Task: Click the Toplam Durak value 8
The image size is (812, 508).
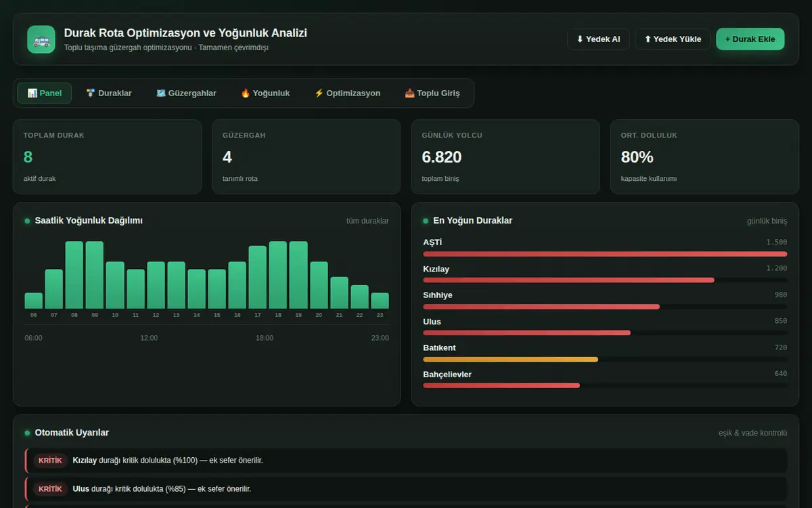Action: [x=28, y=157]
